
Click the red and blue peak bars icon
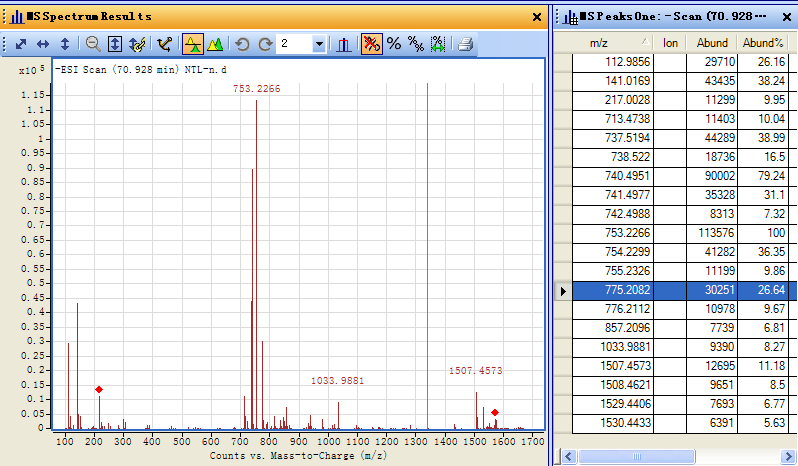point(344,44)
